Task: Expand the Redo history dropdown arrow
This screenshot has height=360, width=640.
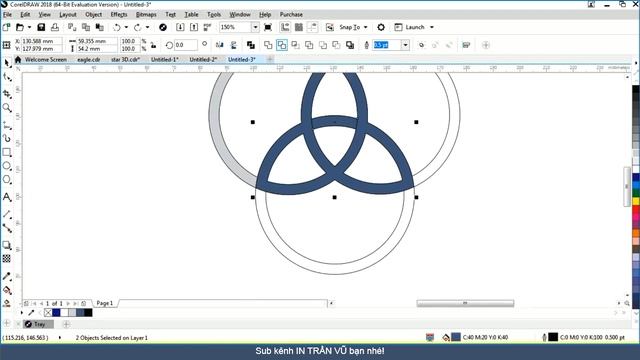Action: [x=147, y=27]
